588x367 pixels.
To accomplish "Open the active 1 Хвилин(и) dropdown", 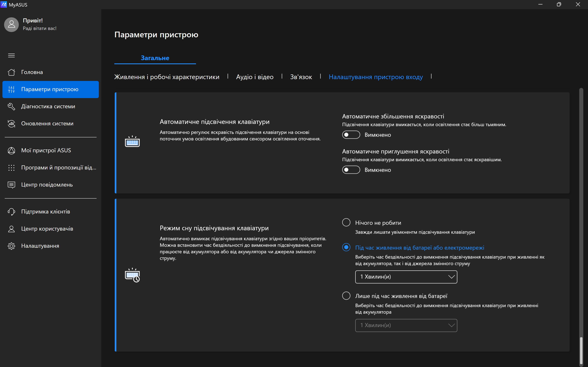I will [x=406, y=277].
